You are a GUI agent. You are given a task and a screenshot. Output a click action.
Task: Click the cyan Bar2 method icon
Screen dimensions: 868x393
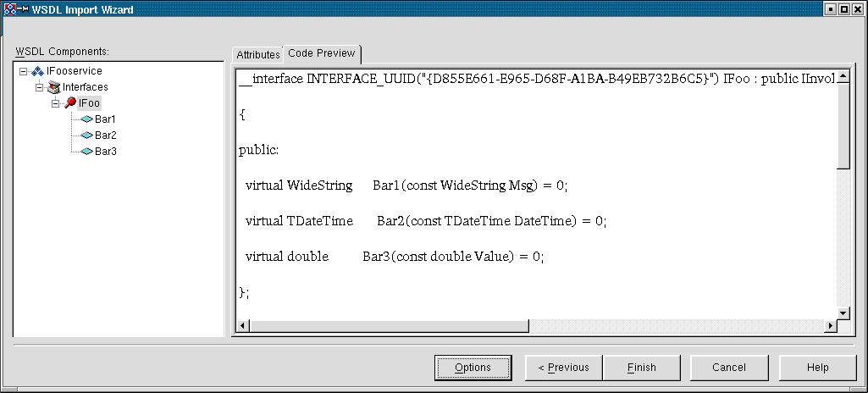pyautogui.click(x=86, y=136)
